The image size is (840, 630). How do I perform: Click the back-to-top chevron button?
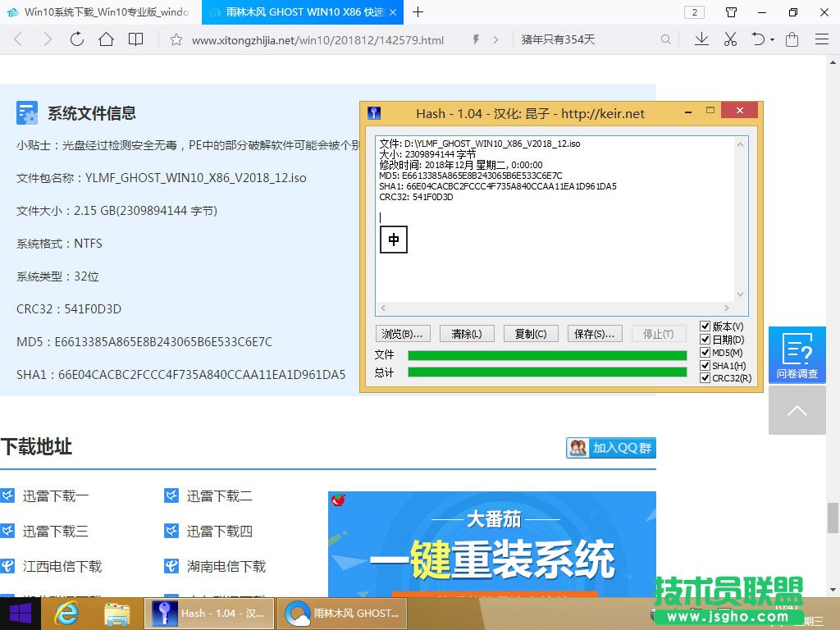[797, 410]
